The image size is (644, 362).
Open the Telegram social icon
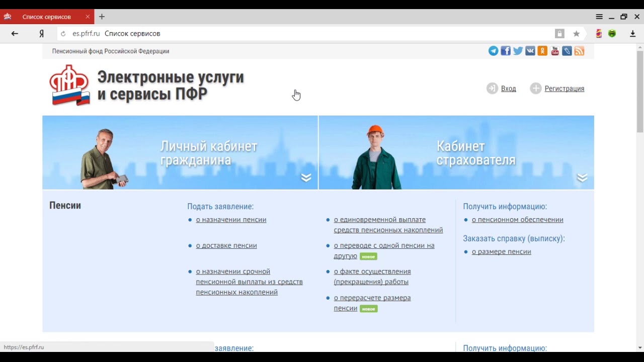(493, 51)
